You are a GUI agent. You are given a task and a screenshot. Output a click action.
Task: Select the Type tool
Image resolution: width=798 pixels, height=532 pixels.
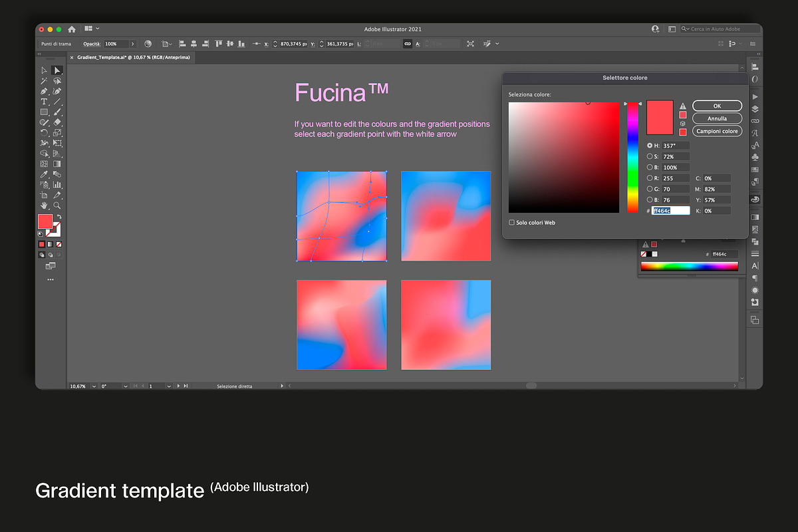coord(44,102)
